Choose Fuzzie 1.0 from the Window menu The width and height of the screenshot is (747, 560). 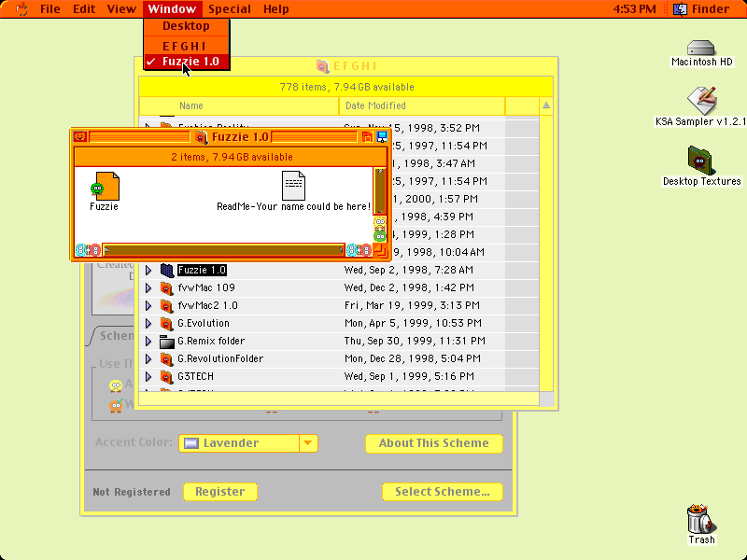[186, 62]
